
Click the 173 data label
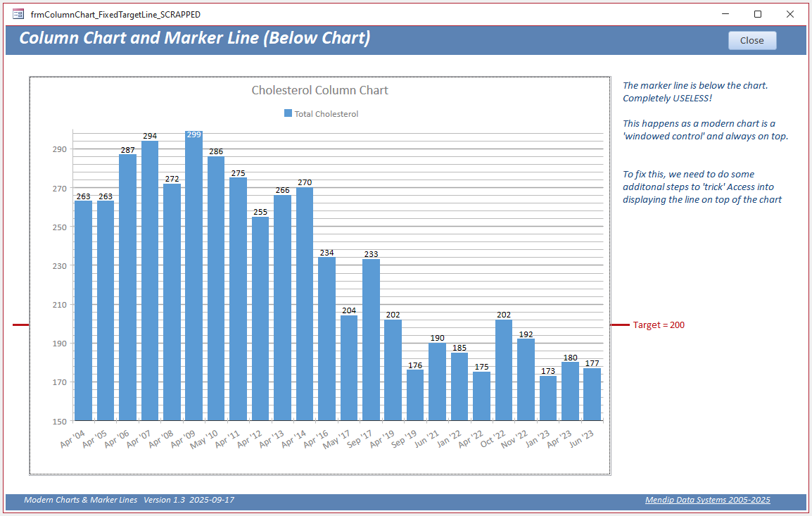548,371
